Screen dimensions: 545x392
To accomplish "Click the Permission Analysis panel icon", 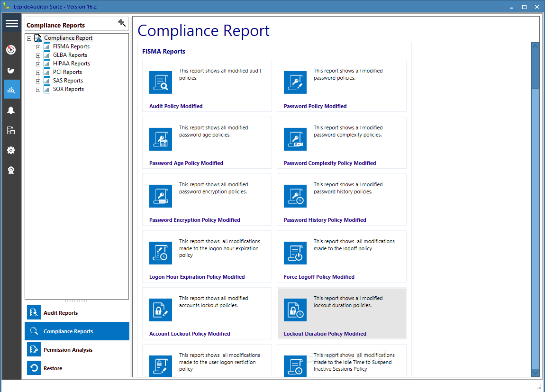I will [34, 350].
